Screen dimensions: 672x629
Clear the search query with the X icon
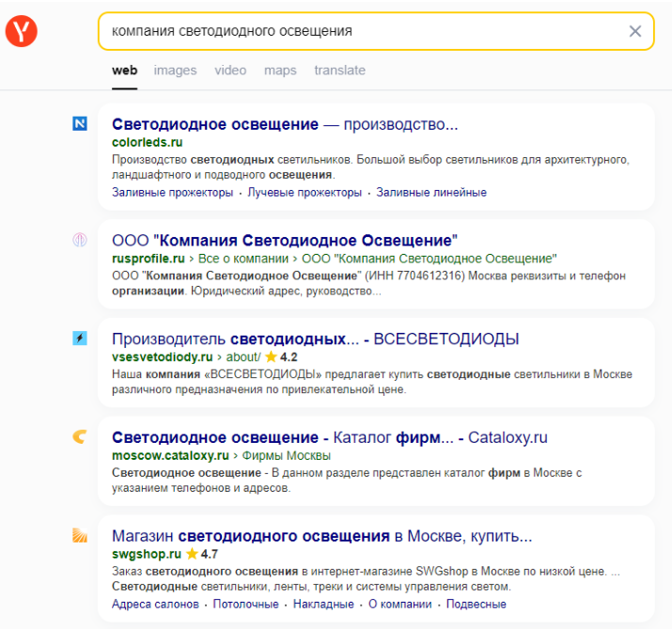(634, 31)
